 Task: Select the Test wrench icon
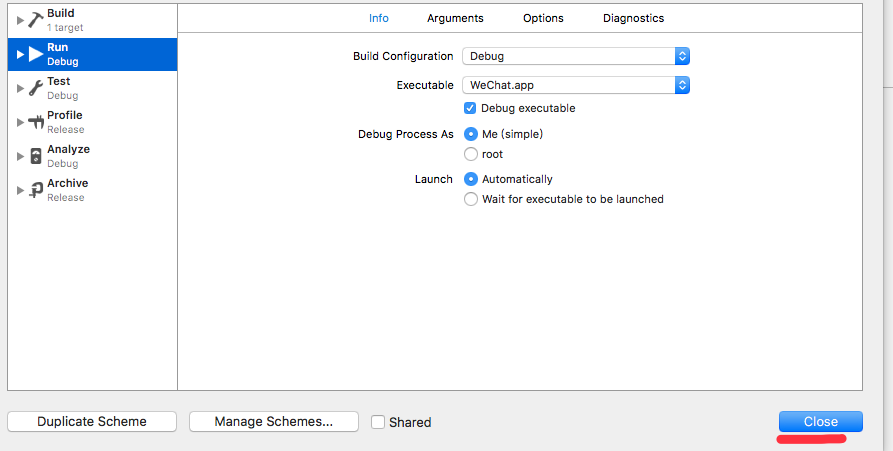36,88
